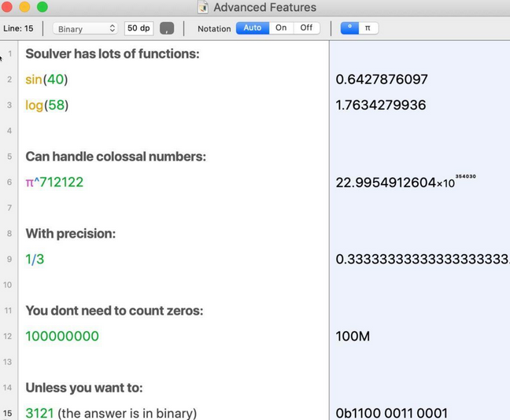510x420 pixels.
Task: Set notation to Auto
Action: [x=252, y=28]
